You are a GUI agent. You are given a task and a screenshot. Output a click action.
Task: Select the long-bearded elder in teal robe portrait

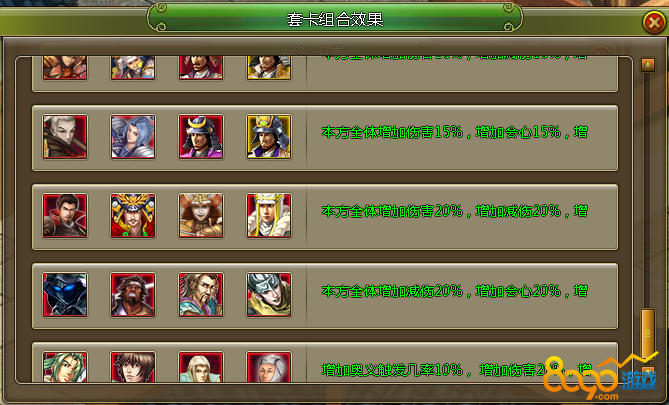pos(201,295)
